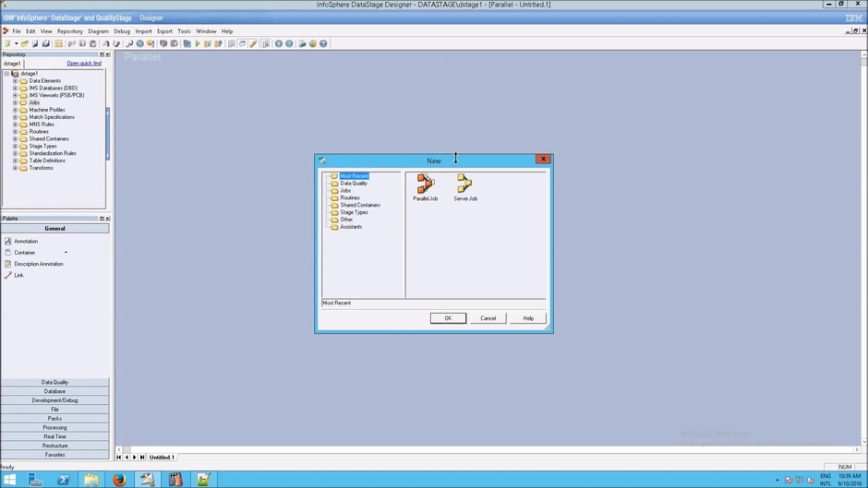Select Stage Types in New dialog
The height and width of the screenshot is (488, 868).
[354, 212]
